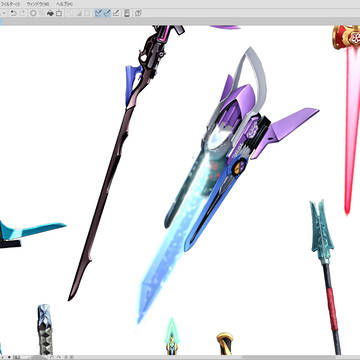Click the smartphone connection icon
The image size is (360, 360).
(127, 13)
